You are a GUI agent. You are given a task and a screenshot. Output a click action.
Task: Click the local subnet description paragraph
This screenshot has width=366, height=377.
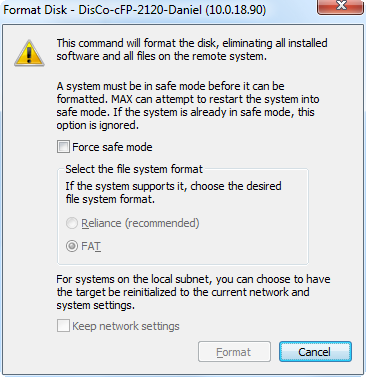193,292
